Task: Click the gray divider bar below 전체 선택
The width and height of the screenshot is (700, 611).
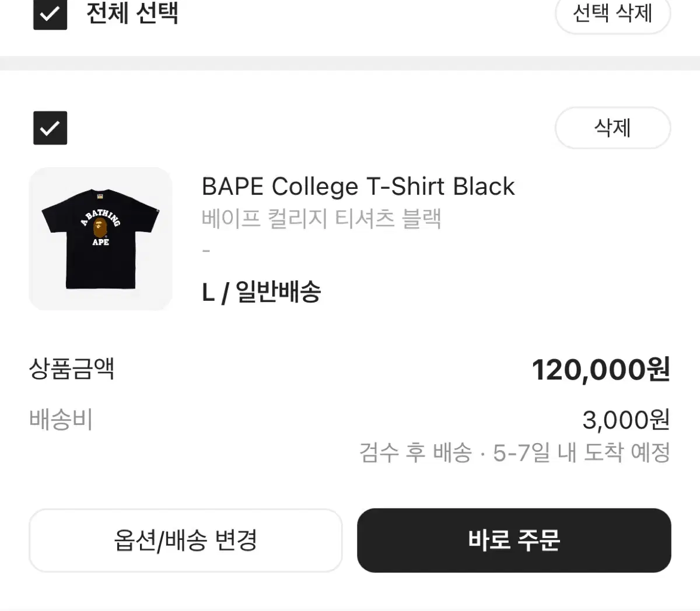Action: (350, 63)
